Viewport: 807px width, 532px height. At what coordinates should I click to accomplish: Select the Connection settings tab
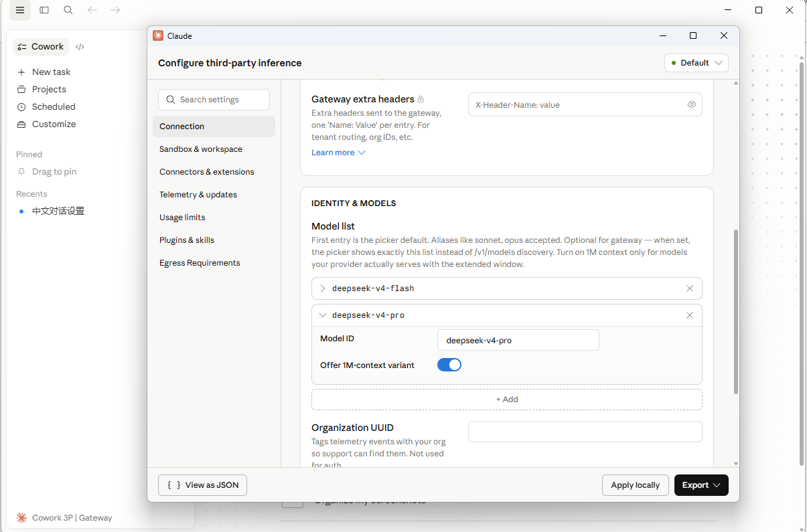pos(214,126)
